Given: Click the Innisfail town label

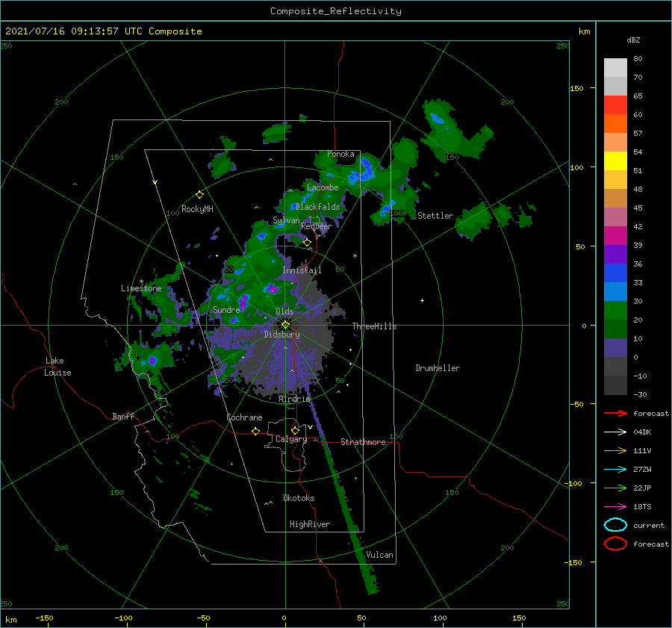Looking at the screenshot, I should 302,270.
